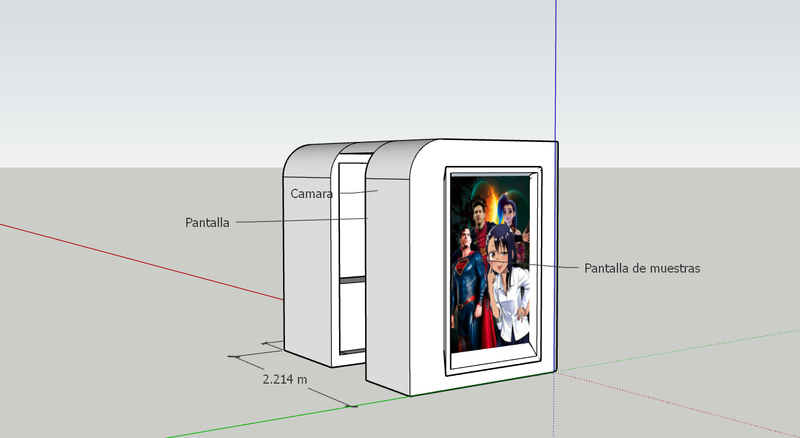
Task: Click the leader line from Pantalla label
Action: [302, 220]
